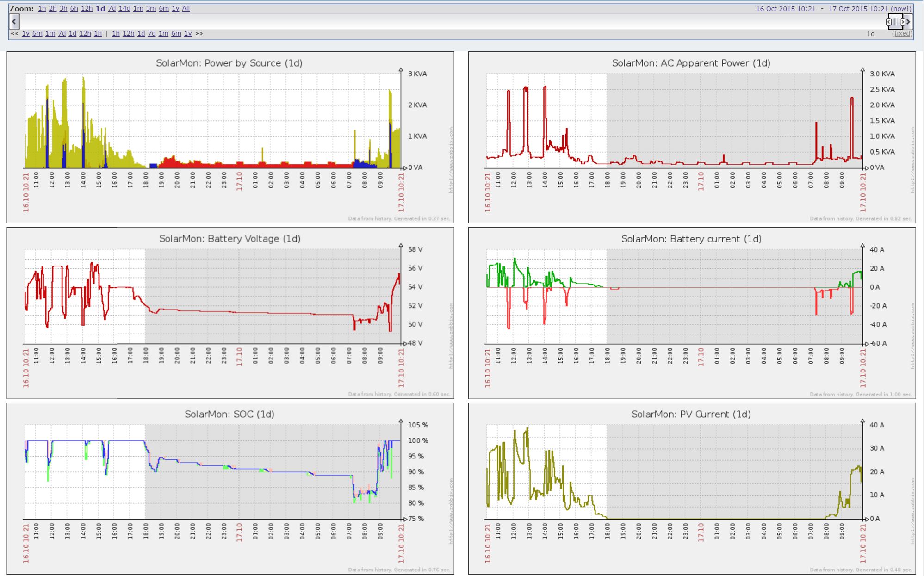
Task: Toggle the (fixed) period mode link
Action: [x=902, y=34]
